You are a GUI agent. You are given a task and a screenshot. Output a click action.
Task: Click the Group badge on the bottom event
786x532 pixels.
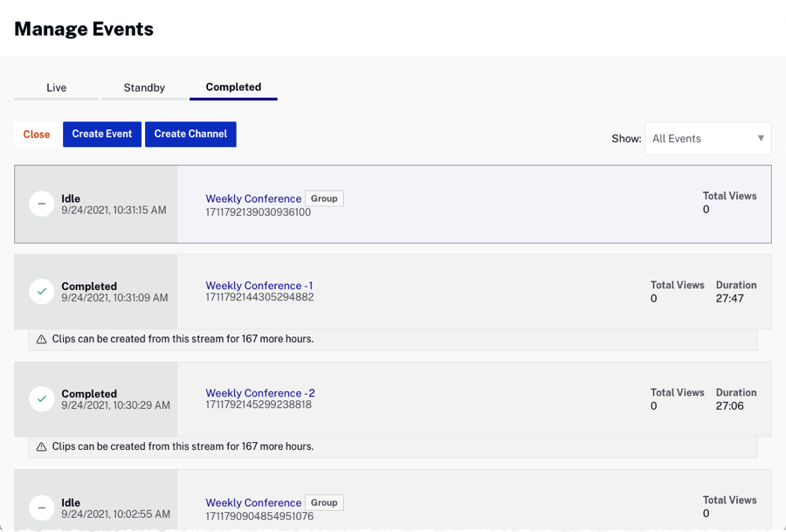324,502
